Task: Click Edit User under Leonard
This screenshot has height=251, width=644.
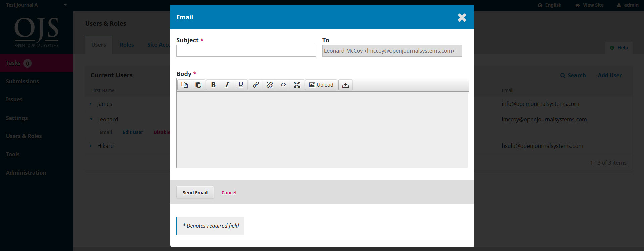Action: click(133, 132)
